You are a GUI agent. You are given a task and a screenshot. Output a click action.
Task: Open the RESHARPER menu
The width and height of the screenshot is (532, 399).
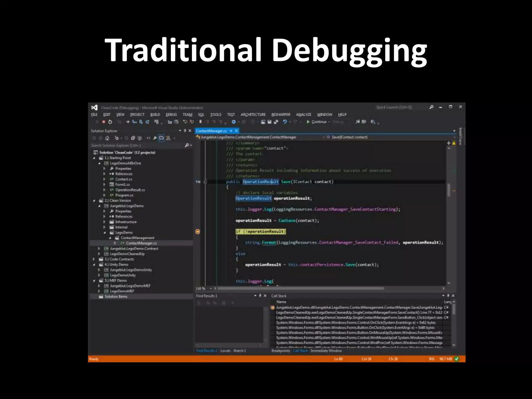[x=281, y=115]
